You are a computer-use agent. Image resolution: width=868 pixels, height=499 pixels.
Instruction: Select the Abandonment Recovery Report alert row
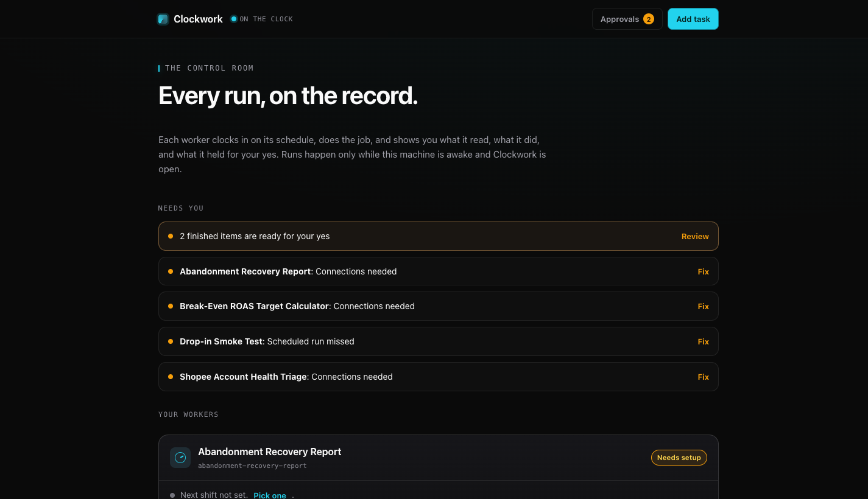(x=439, y=271)
